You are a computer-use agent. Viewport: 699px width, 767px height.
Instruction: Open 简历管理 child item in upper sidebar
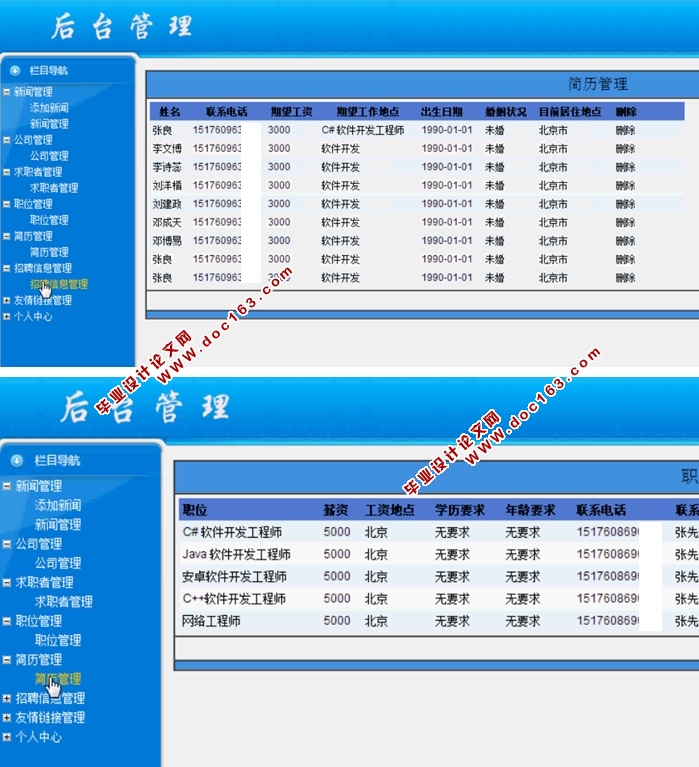49,252
